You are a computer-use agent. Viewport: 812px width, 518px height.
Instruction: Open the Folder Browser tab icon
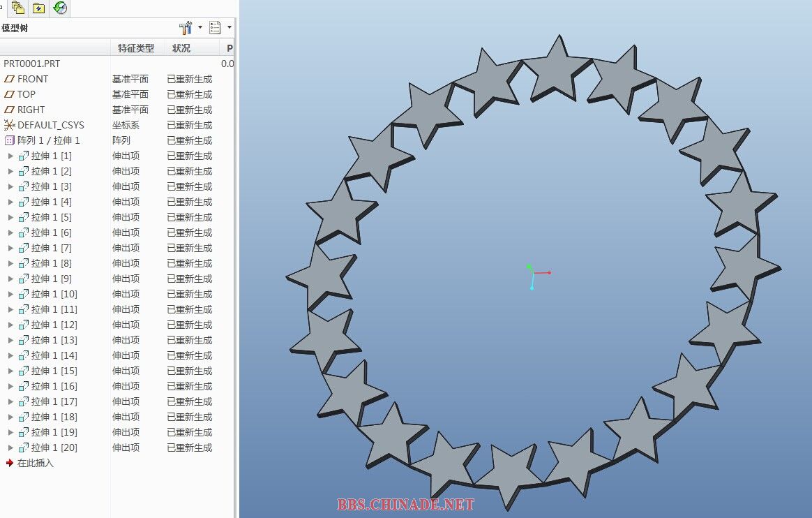click(x=18, y=8)
